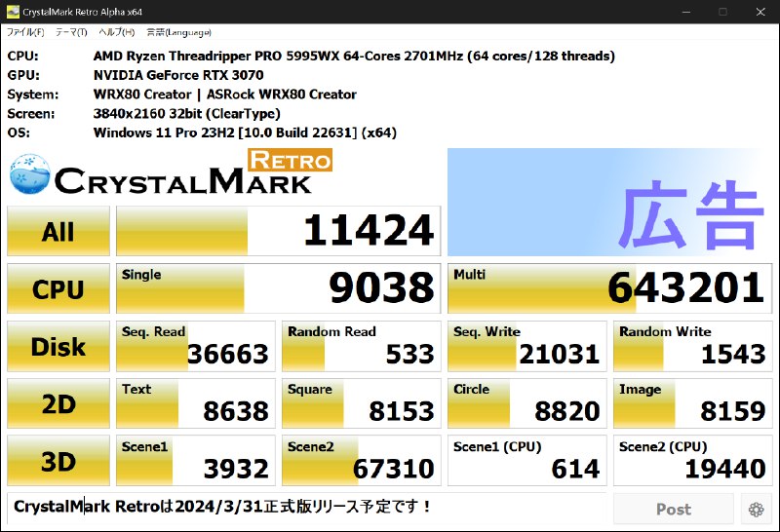Click the 3D Scene1 score 3932
780x532 pixels.
point(196,461)
